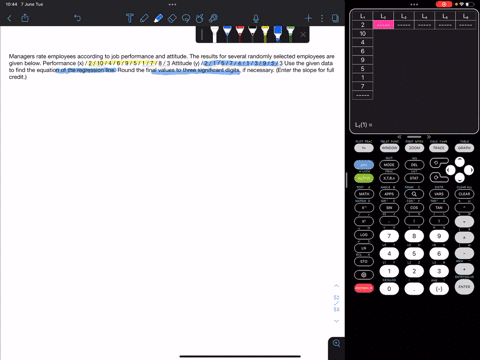Select the Pencil tool
The image size is (480, 360).
coord(144,18)
